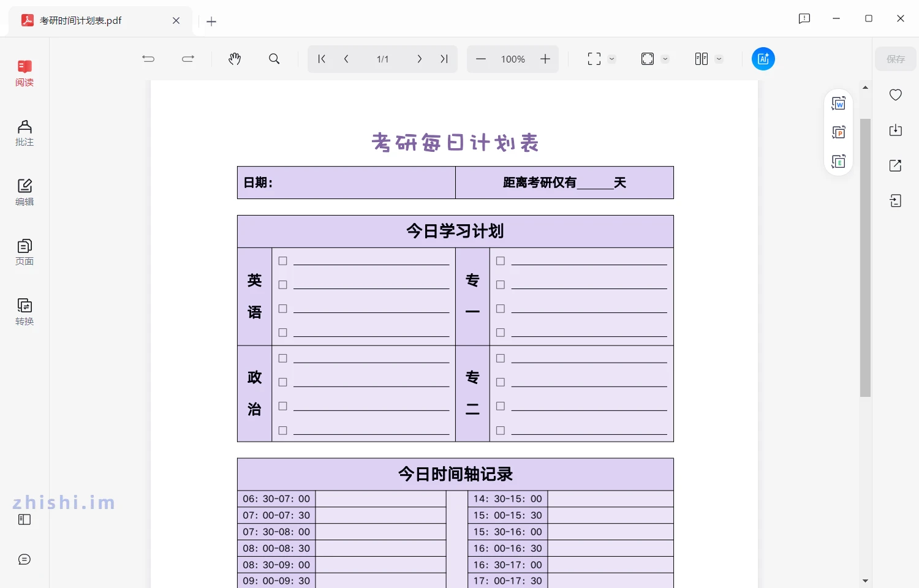Close the 考研时间计划表.pdf tab
919x588 pixels.
(176, 20)
